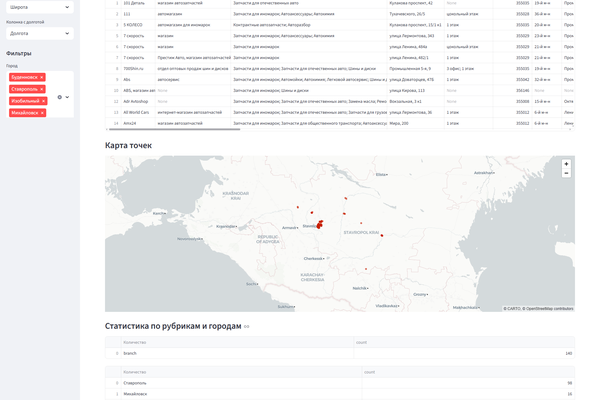
Task: Remove the Михайловск city tag
Action: pos(42,113)
